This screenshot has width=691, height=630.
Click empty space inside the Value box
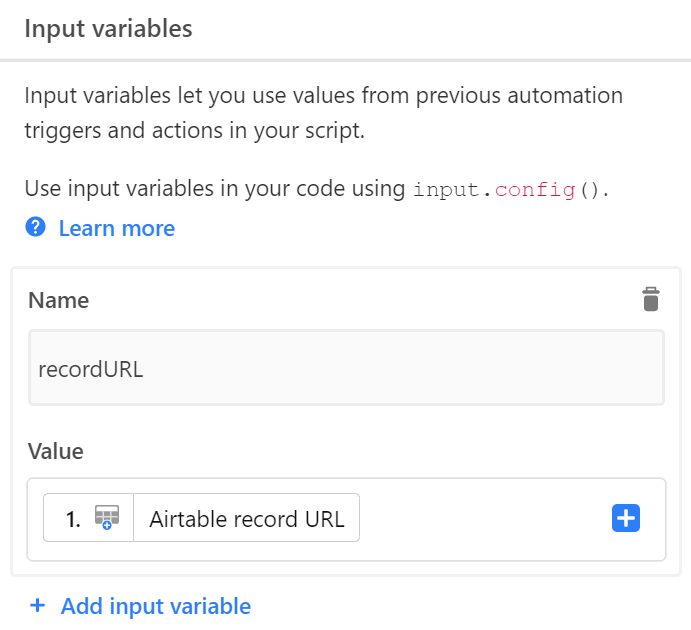click(485, 519)
